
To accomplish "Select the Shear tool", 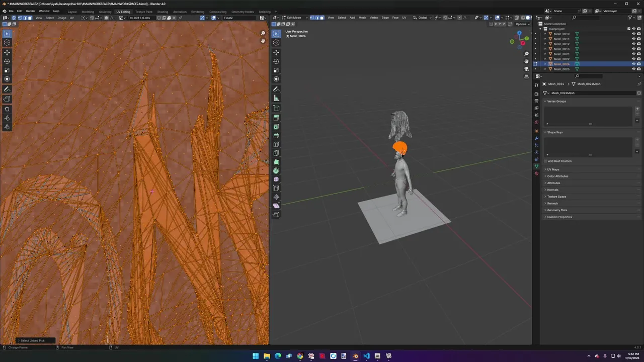I will [276, 206].
